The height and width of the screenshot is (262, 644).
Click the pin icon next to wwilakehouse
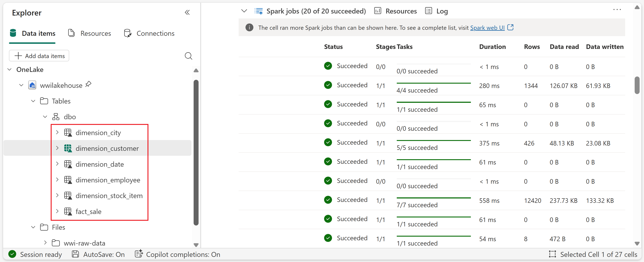coord(88,84)
